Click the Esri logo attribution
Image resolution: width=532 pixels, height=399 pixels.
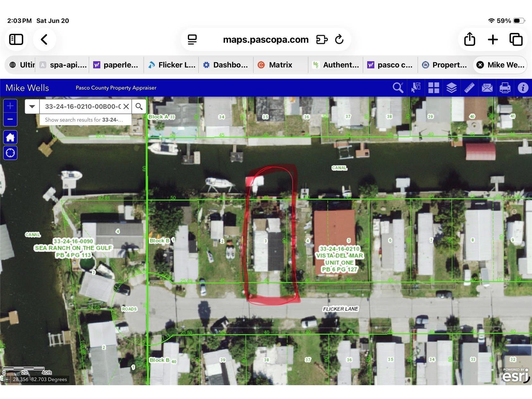(x=516, y=375)
